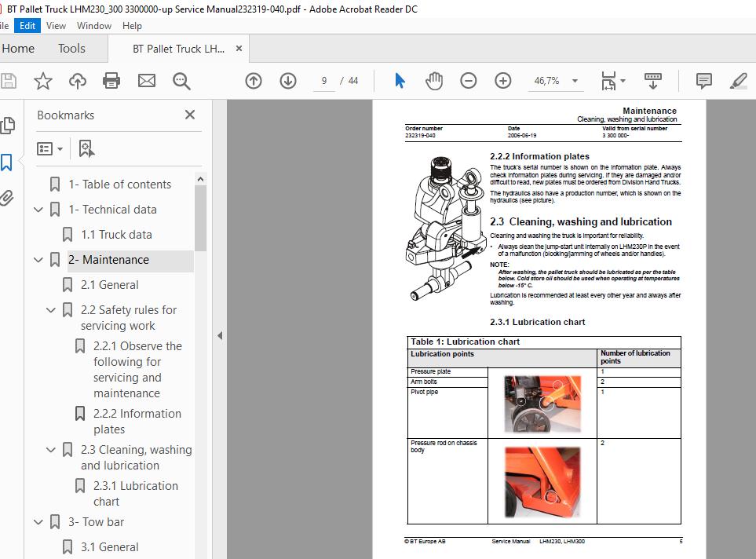
Task: Open Page Thumbnails side panel
Action: tap(7, 126)
